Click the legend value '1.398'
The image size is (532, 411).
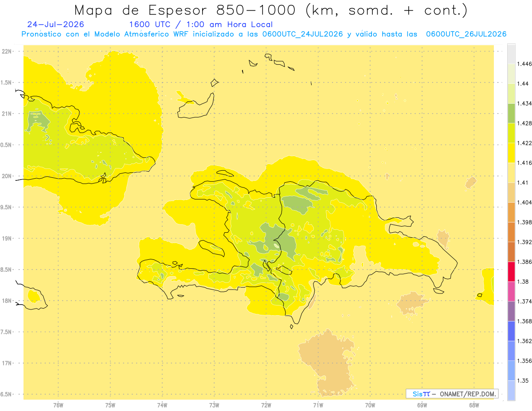click(x=524, y=222)
